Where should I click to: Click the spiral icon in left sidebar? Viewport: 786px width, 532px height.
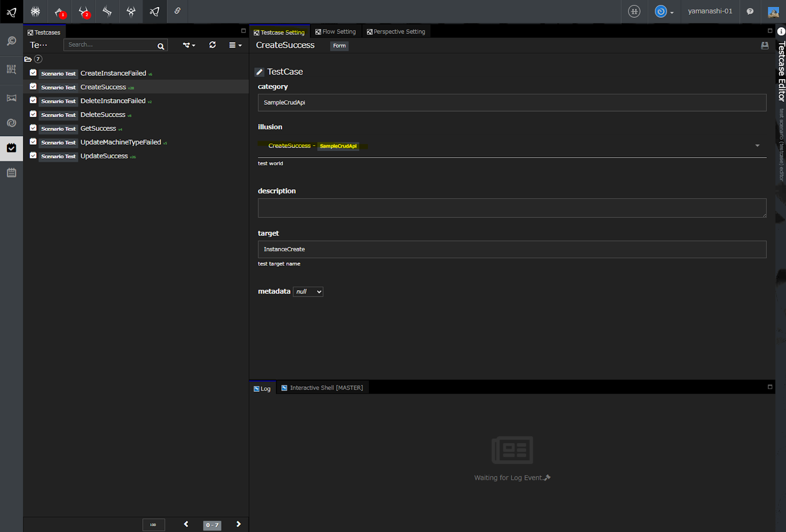click(x=11, y=123)
